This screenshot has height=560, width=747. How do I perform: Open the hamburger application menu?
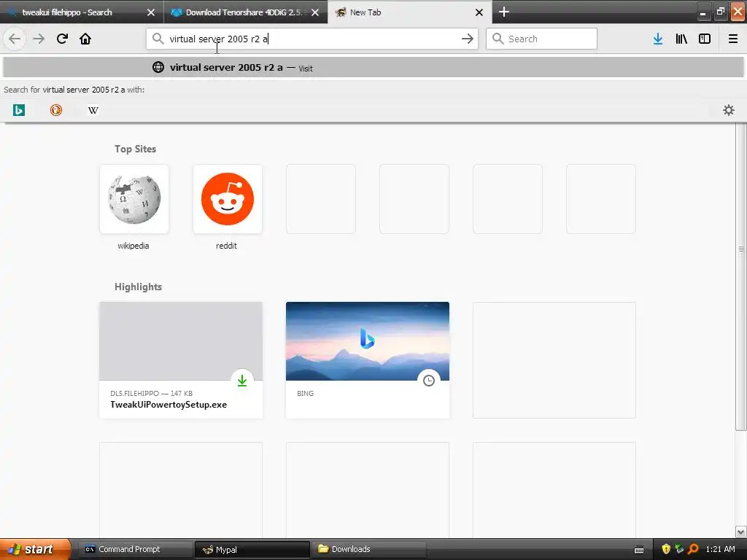tap(733, 39)
